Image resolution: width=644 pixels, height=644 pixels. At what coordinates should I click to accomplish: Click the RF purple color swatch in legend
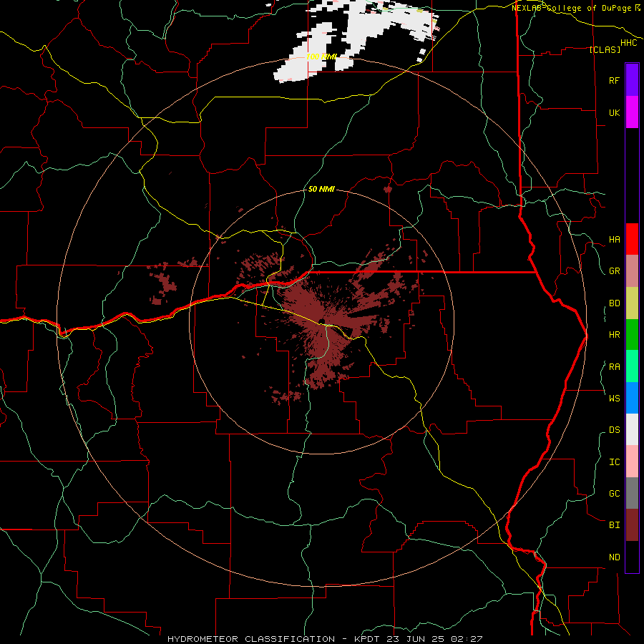[x=632, y=80]
